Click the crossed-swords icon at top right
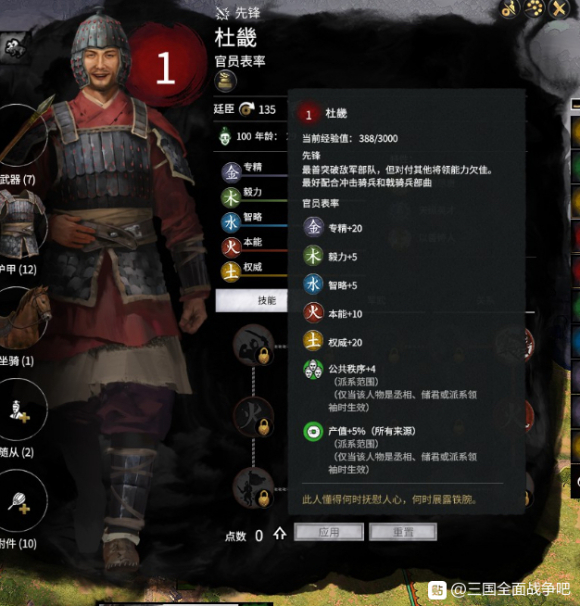Viewport: 580px width, 606px height. pos(559,9)
